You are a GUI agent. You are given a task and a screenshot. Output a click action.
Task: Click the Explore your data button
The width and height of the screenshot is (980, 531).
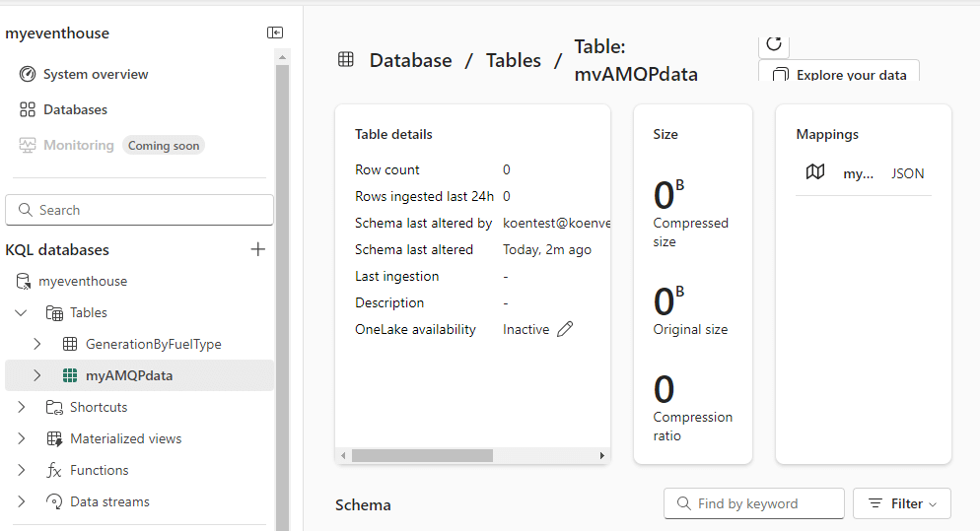[839, 74]
